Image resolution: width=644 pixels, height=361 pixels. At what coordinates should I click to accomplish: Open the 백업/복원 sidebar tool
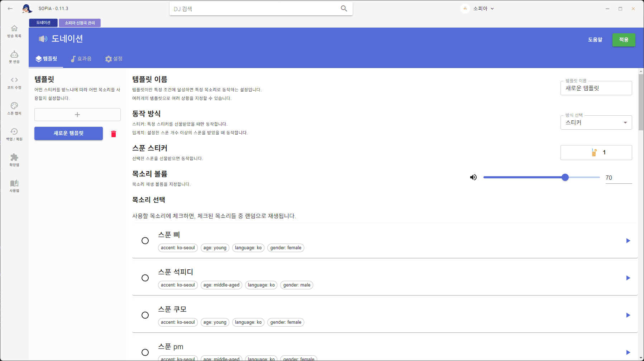(14, 134)
